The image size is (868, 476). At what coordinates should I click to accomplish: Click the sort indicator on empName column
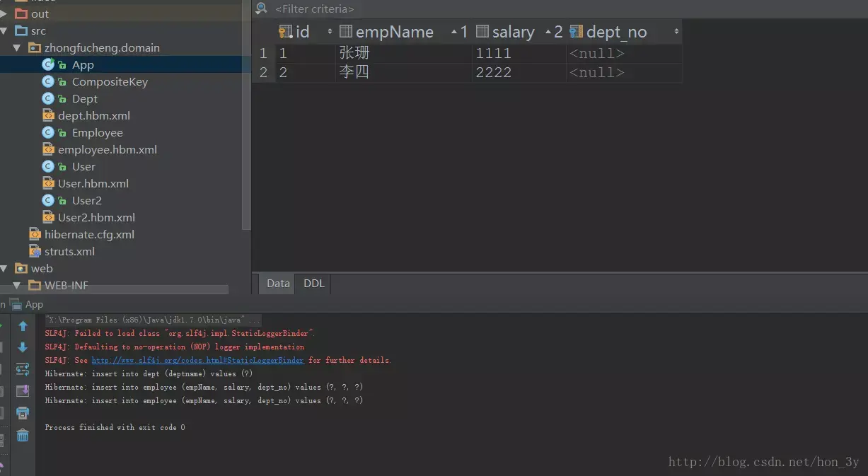pyautogui.click(x=459, y=31)
